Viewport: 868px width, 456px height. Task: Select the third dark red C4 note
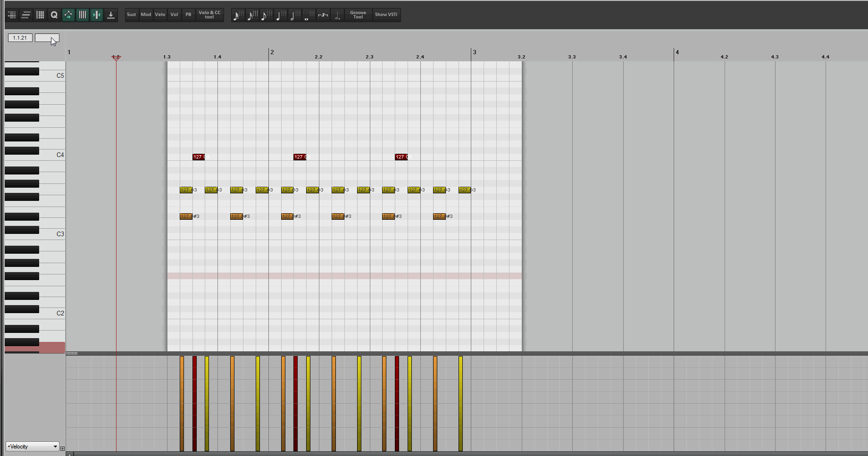click(401, 157)
